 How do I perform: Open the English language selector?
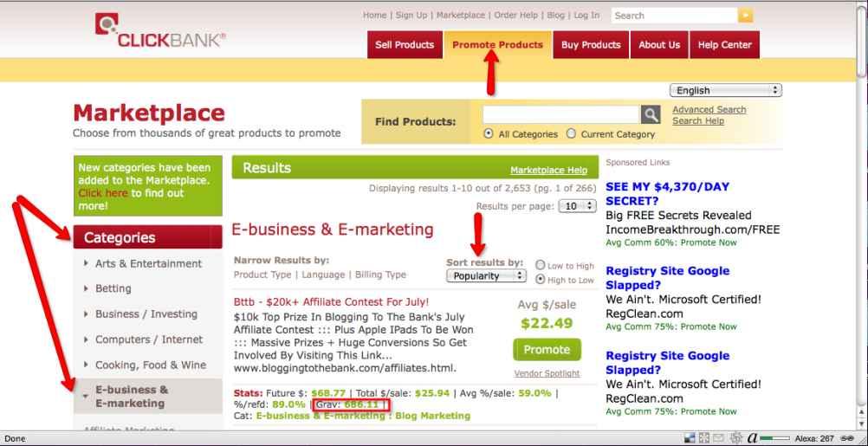click(x=725, y=90)
